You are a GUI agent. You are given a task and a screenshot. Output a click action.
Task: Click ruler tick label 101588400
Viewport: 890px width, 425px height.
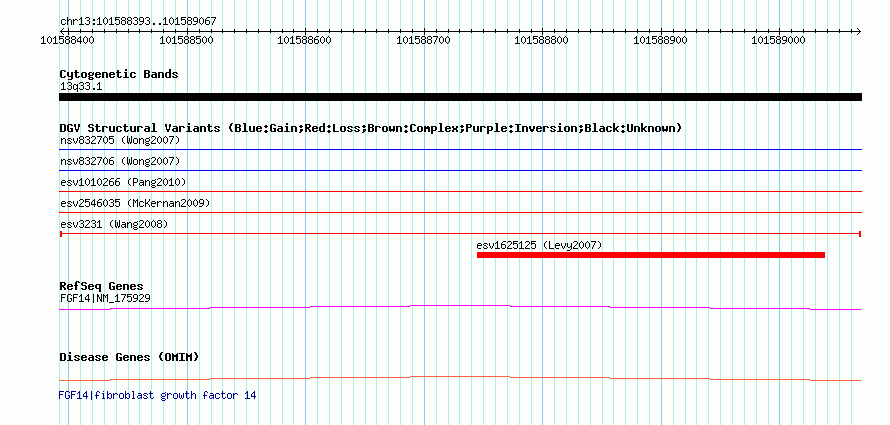68,40
